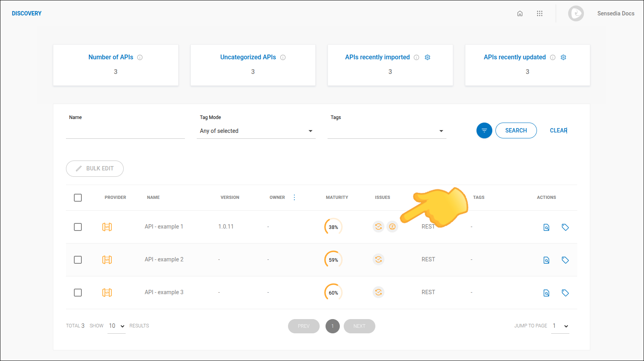Click the maturity gauge issue icon on API - example 1
This screenshot has height=361, width=644.
pos(393,227)
